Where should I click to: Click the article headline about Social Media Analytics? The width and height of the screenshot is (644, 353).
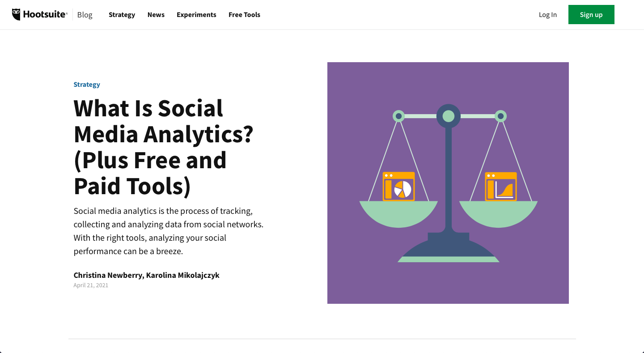coord(163,147)
